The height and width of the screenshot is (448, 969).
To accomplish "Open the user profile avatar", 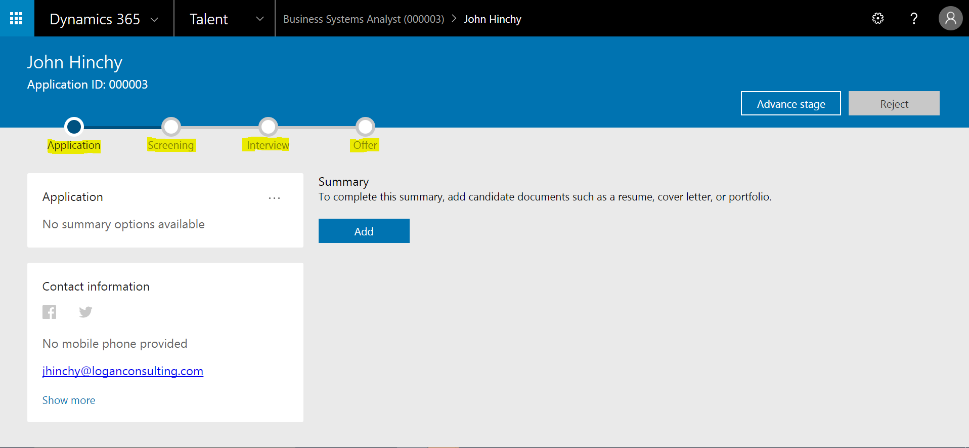I will (x=949, y=18).
